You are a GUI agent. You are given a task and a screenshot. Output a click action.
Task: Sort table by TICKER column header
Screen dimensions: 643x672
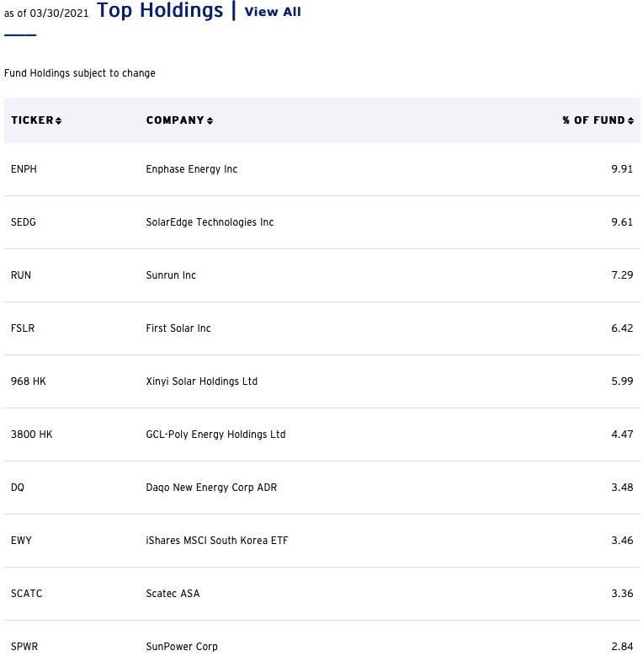click(x=32, y=120)
